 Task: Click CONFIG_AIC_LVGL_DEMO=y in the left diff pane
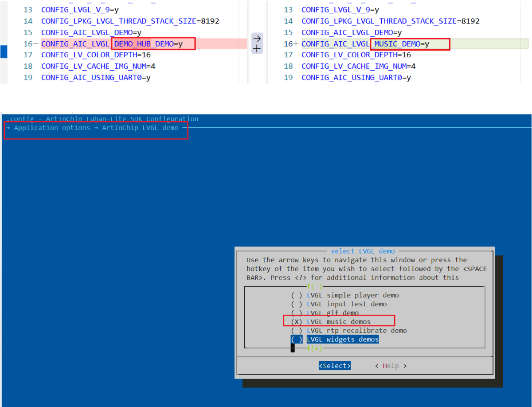(91, 32)
